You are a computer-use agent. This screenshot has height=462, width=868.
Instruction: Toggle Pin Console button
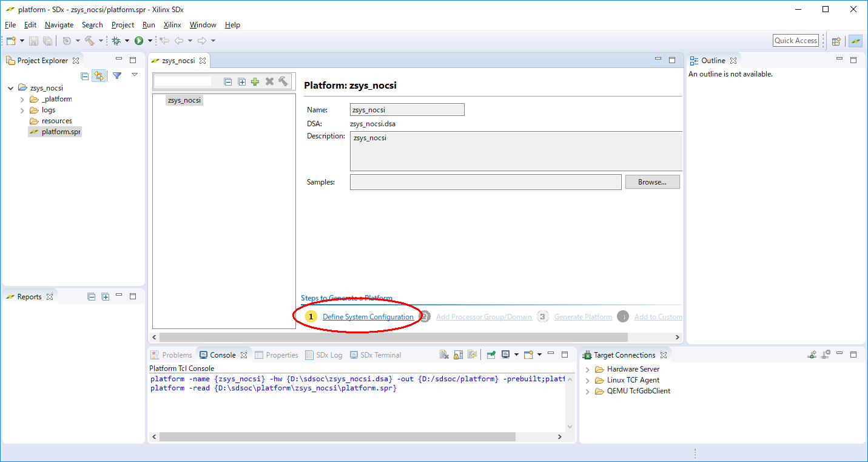coord(491,355)
